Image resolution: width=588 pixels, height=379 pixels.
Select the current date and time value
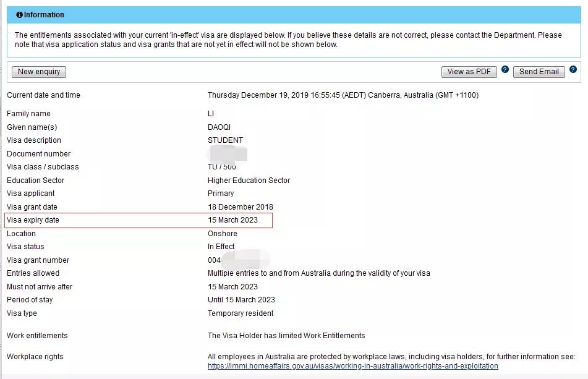click(343, 95)
